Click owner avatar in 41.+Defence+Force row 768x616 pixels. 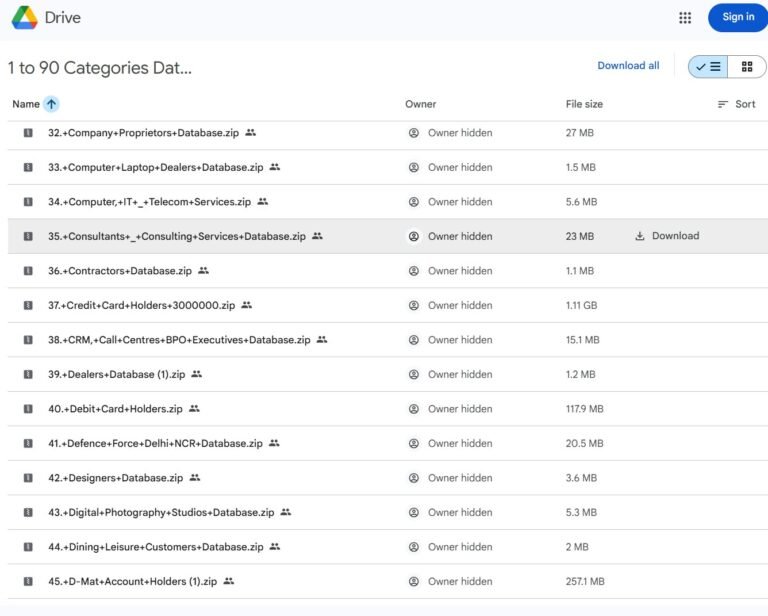coord(414,444)
